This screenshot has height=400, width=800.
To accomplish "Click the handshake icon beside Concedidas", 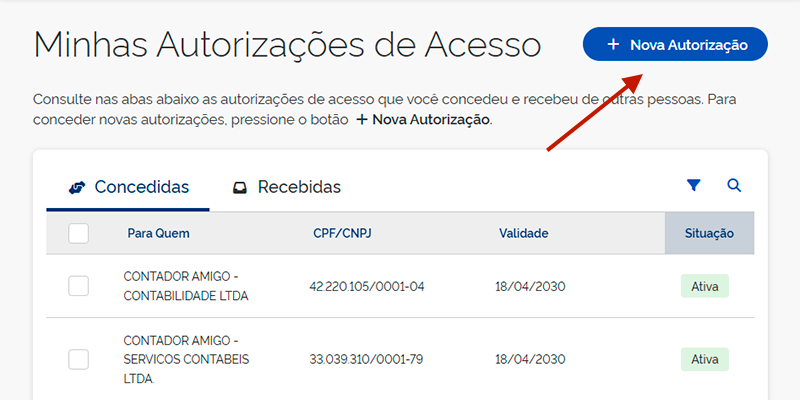I will [77, 187].
